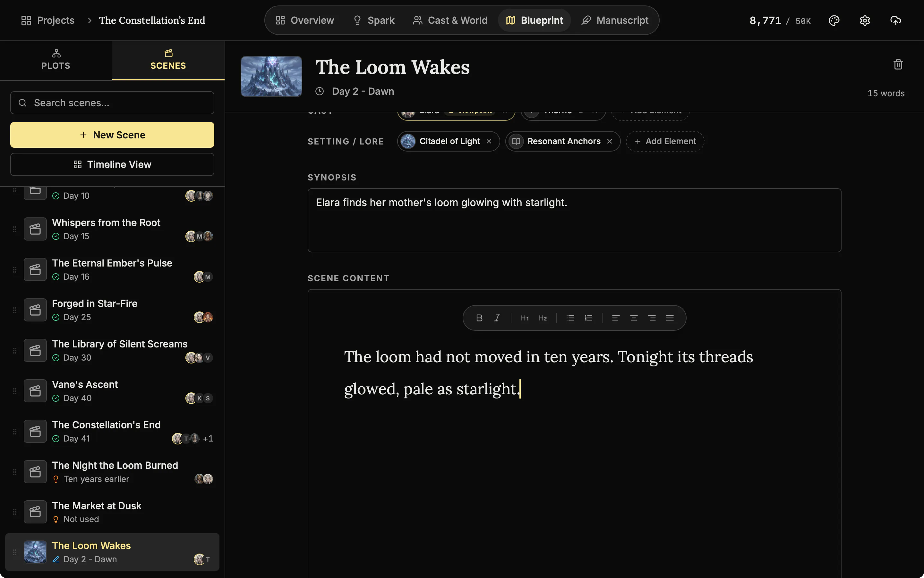This screenshot has height=578, width=924.
Task: Insert a numbered list
Action: pos(588,318)
